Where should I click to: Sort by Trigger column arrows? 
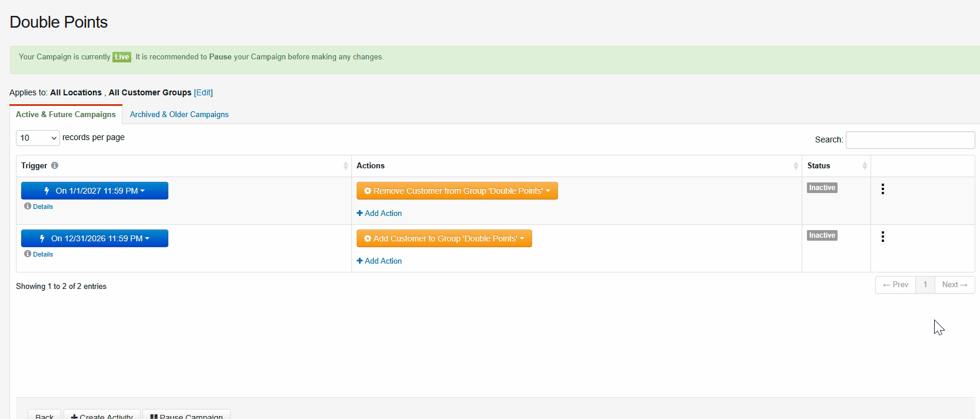coord(346,166)
